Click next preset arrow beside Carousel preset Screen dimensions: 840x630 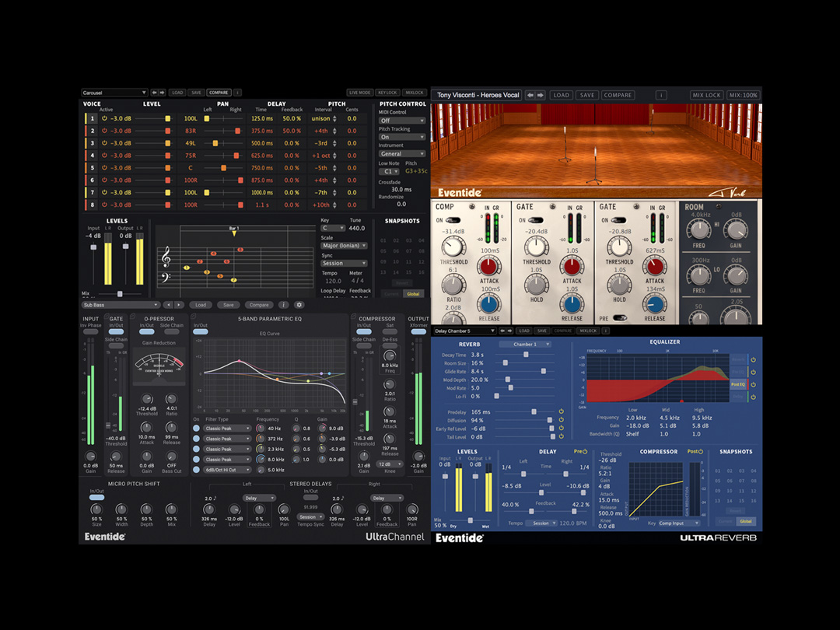(x=163, y=93)
